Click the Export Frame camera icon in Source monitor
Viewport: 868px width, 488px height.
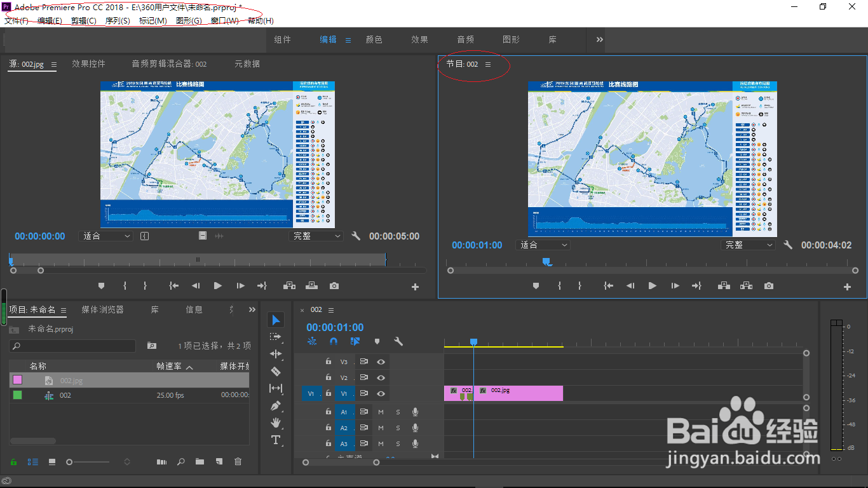[335, 285]
